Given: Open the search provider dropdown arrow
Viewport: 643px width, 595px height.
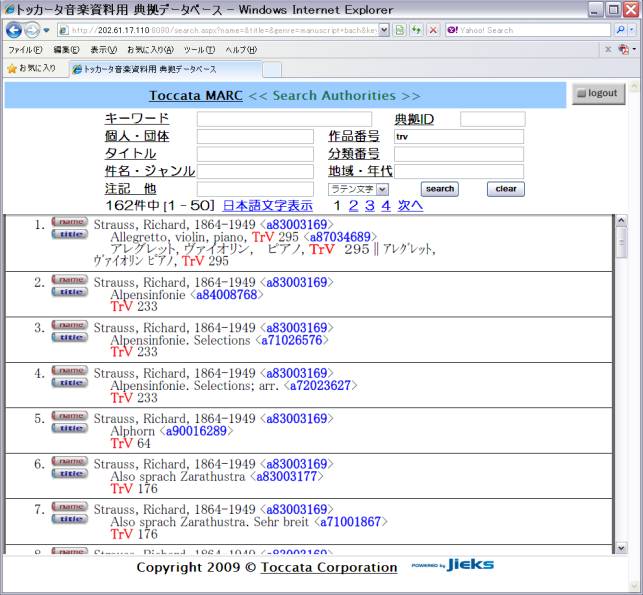Looking at the screenshot, I should click(632, 30).
